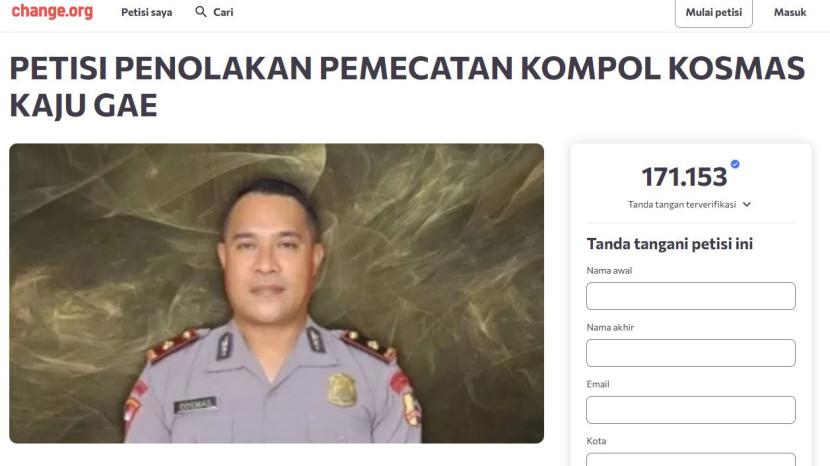The width and height of the screenshot is (830, 466).
Task: Click the Masuk login link
Action: [x=790, y=12]
